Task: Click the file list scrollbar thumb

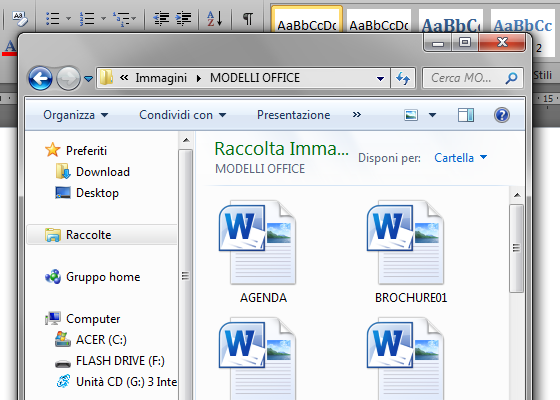Action: pos(516,248)
